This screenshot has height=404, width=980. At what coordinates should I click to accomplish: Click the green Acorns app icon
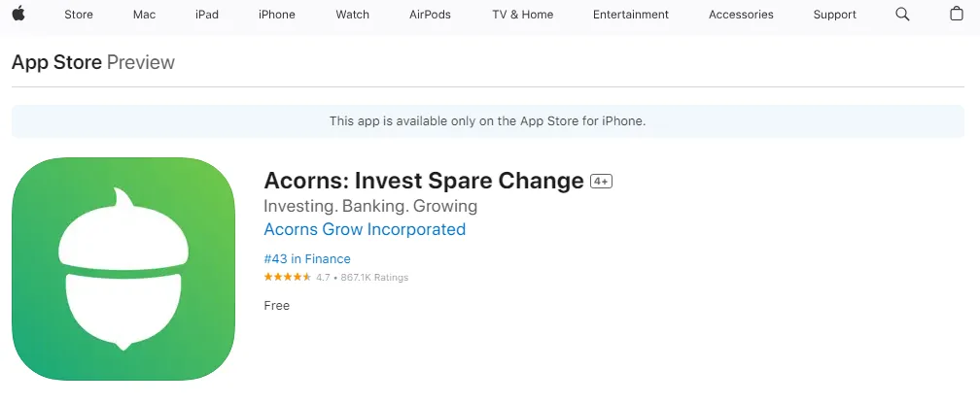coord(123,268)
